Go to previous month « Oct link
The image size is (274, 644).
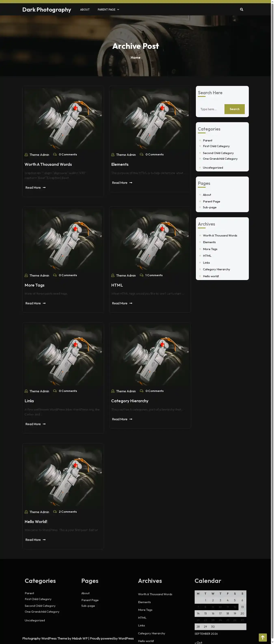coord(198,643)
